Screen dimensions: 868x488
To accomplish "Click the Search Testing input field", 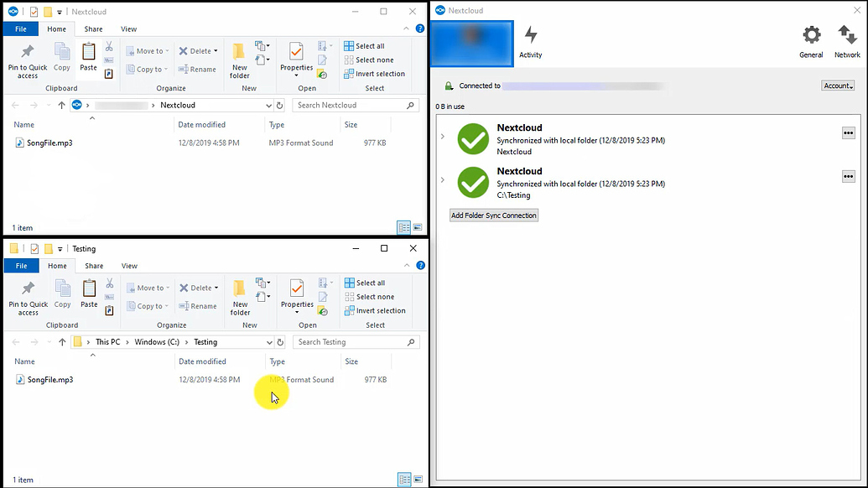I will pos(356,342).
